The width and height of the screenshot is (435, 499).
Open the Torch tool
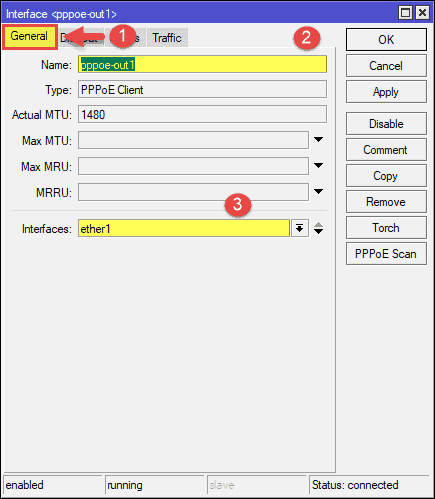(386, 228)
